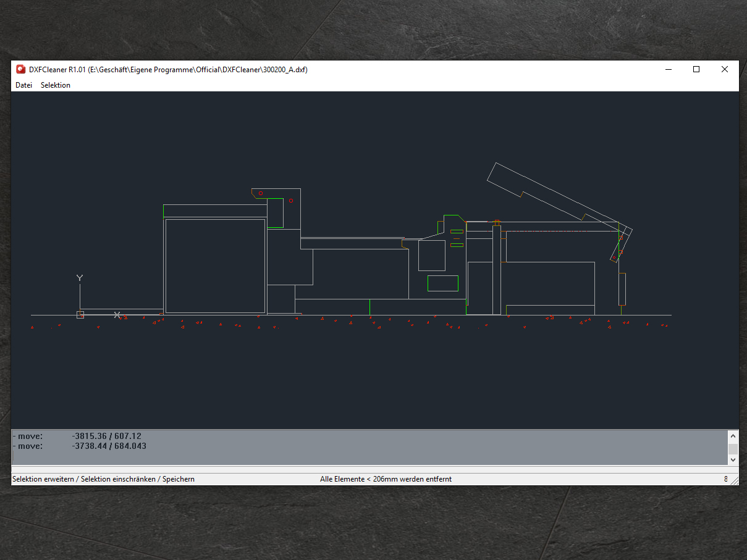This screenshot has height=560, width=747.
Task: Click the status bar counter showing 8
Action: pos(725,479)
